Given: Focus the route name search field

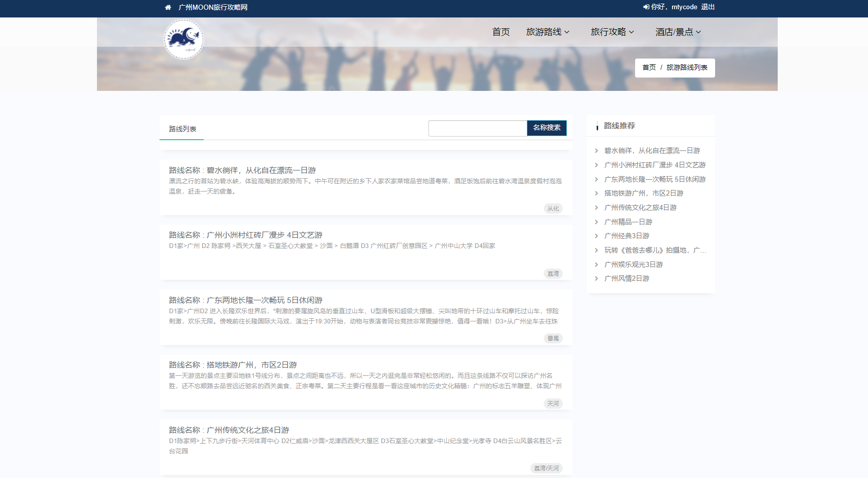Looking at the screenshot, I should click(478, 128).
